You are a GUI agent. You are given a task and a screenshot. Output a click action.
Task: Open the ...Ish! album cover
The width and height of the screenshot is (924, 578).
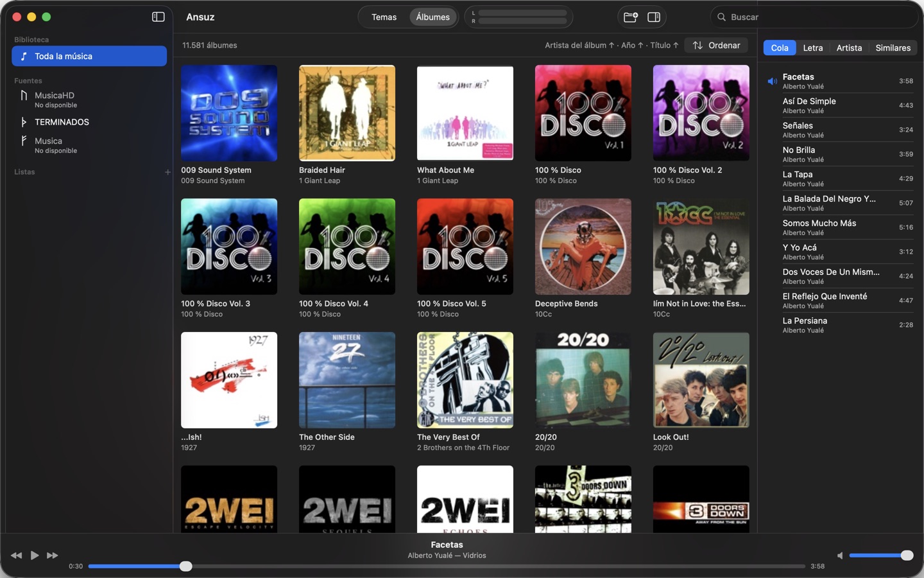click(x=229, y=380)
